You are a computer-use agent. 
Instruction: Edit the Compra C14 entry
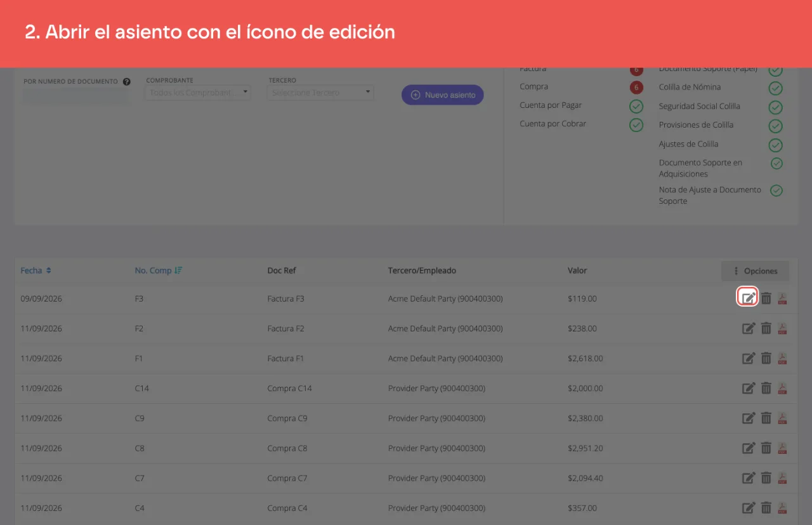point(749,388)
